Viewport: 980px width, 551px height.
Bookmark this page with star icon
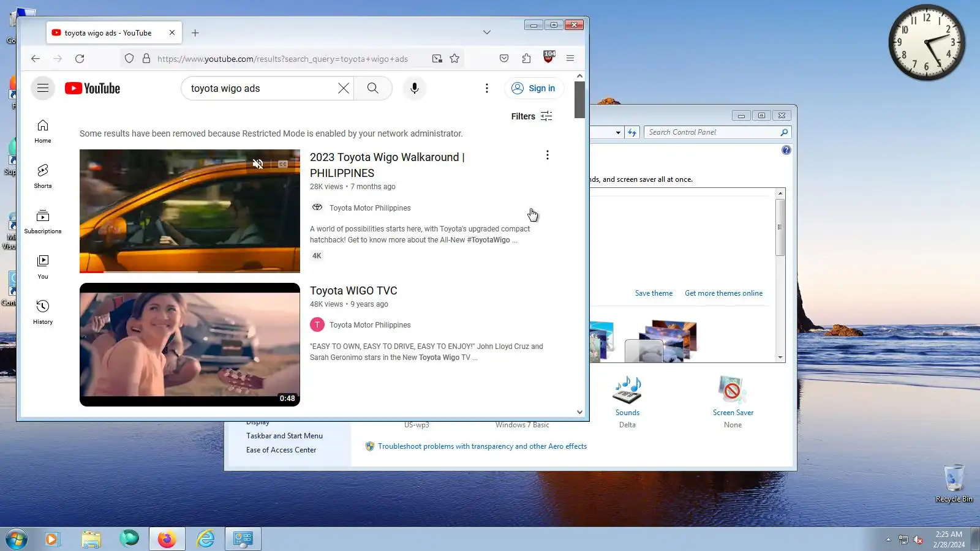[454, 59]
